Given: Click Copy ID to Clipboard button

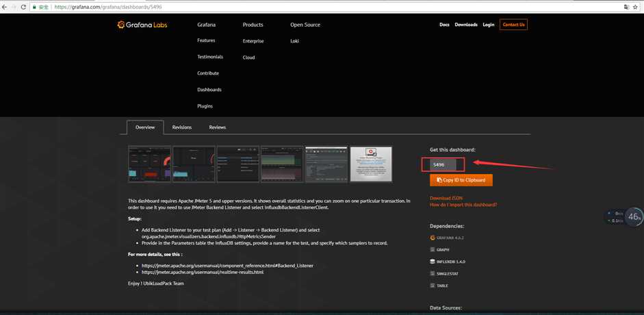Looking at the screenshot, I should [x=461, y=180].
